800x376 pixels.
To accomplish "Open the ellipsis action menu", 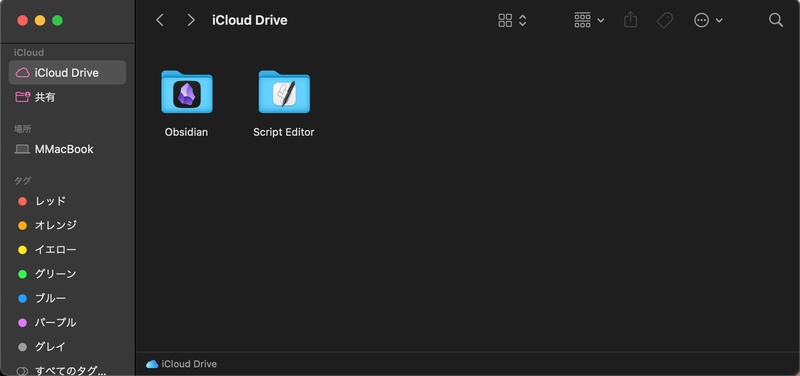I will (x=708, y=20).
